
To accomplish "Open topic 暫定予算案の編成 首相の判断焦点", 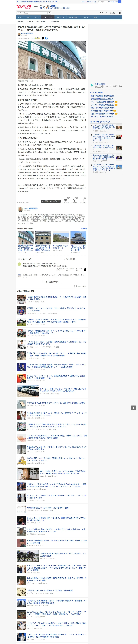I will [103, 96].
